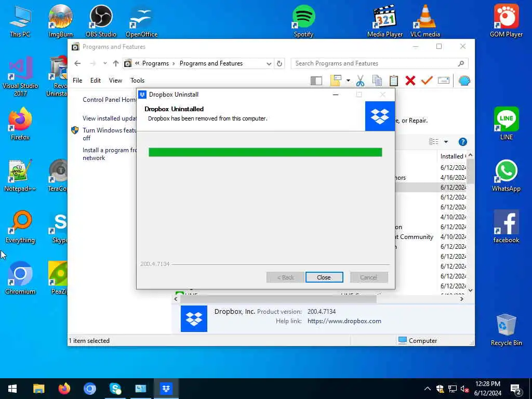The width and height of the screenshot is (532, 399).
Task: Open the dropbox.com help link
Action: [344, 321]
